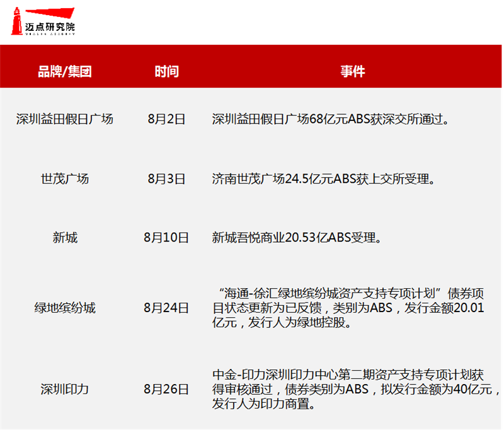Select the 8月10日 date cell
This screenshot has width=504, height=430.
(166, 238)
